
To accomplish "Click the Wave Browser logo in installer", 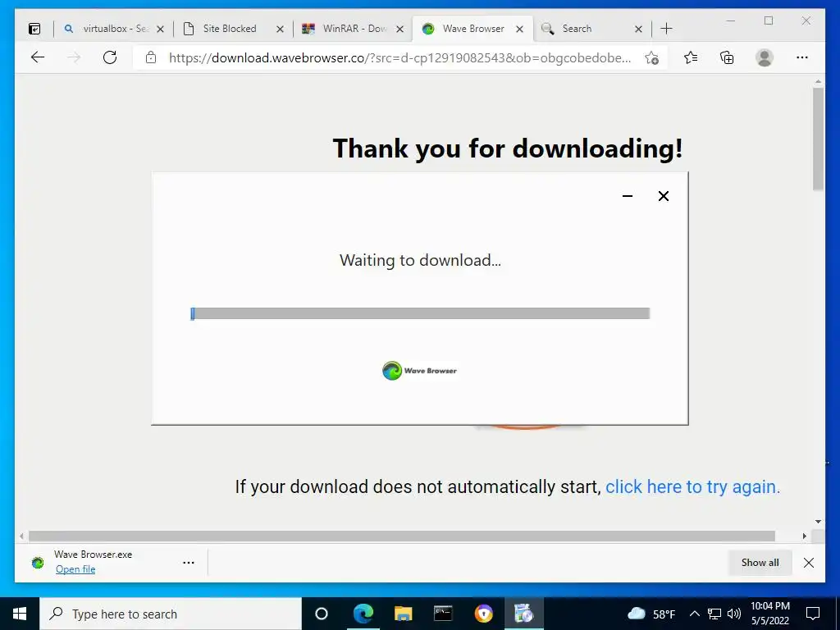I will click(x=419, y=370).
